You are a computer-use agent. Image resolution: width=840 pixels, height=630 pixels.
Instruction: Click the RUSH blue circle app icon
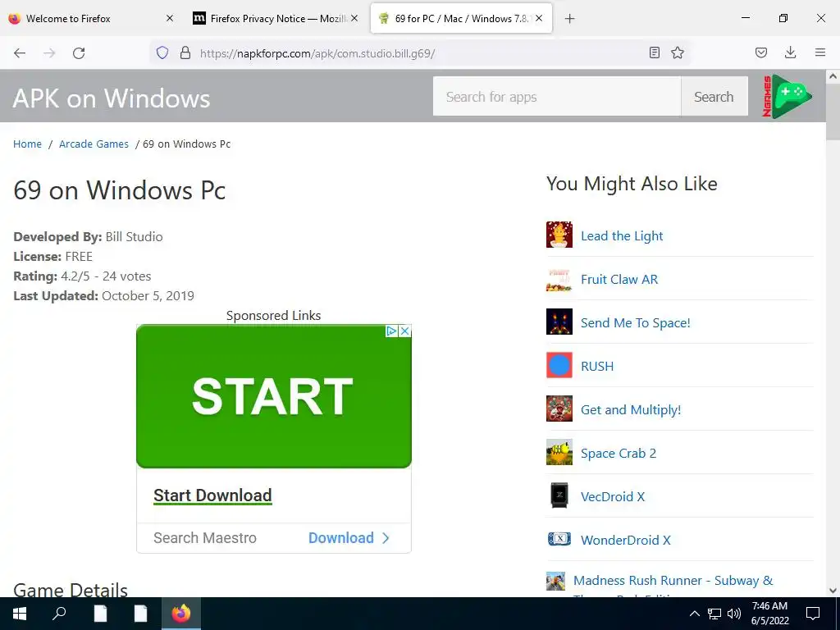click(559, 365)
